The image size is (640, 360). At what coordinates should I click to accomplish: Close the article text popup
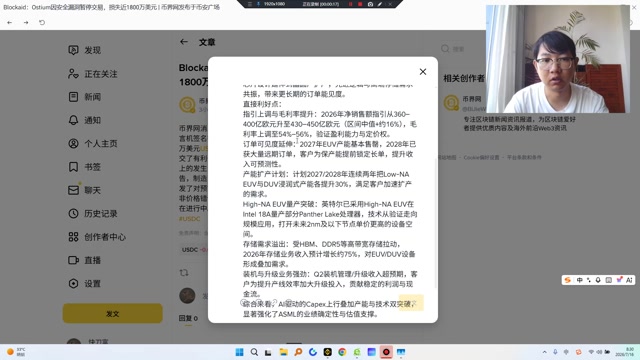(x=423, y=72)
